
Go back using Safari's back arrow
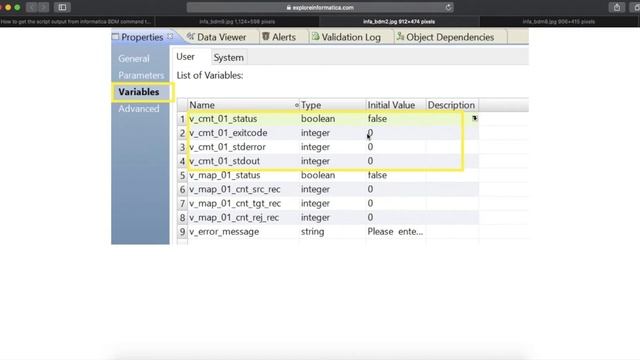[32, 7]
